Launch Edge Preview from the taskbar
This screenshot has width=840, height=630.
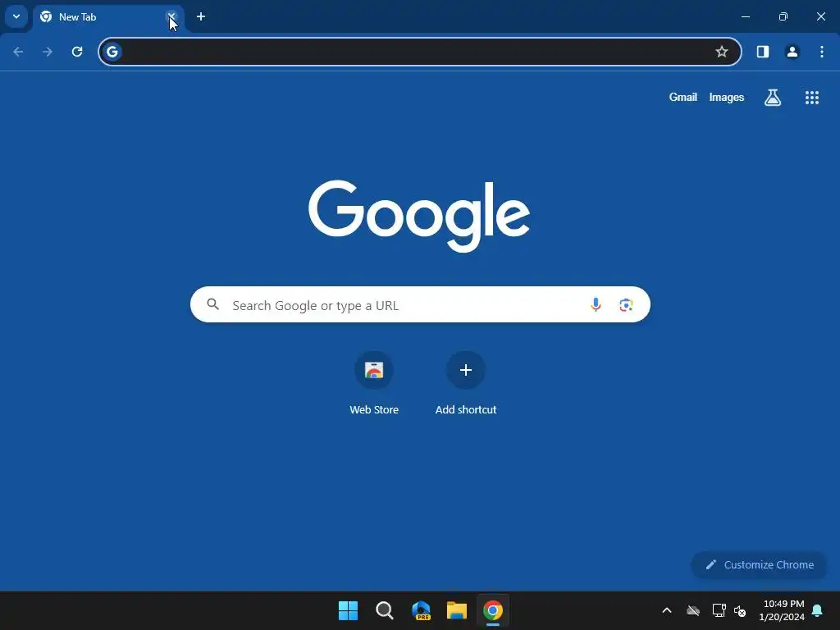(x=421, y=610)
